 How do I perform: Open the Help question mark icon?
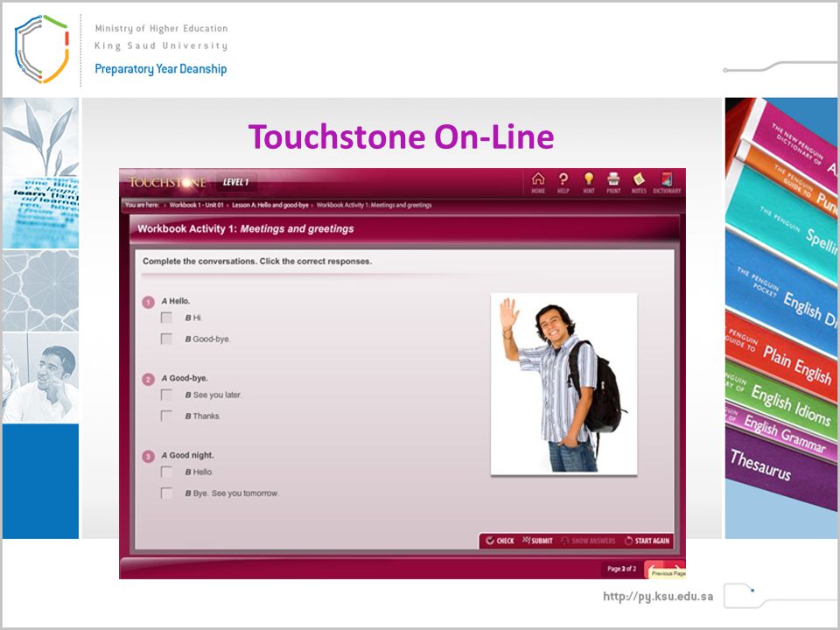(563, 183)
